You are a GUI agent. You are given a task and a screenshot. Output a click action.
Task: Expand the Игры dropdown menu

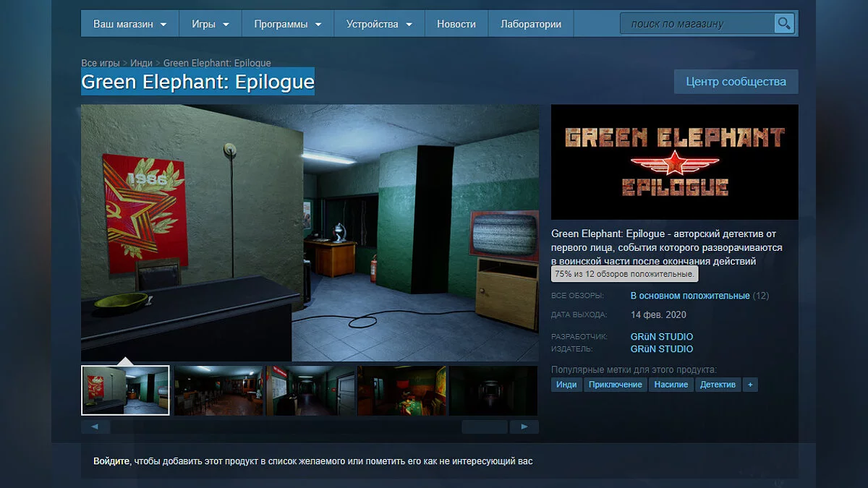[x=210, y=24]
